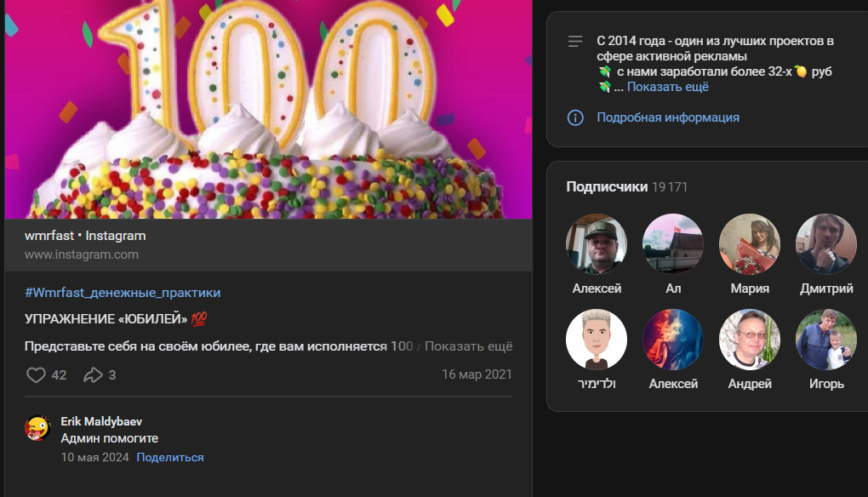Viewport: 868px width, 497px height.
Task: Open subscriber Ал's avatar
Action: coord(673,244)
